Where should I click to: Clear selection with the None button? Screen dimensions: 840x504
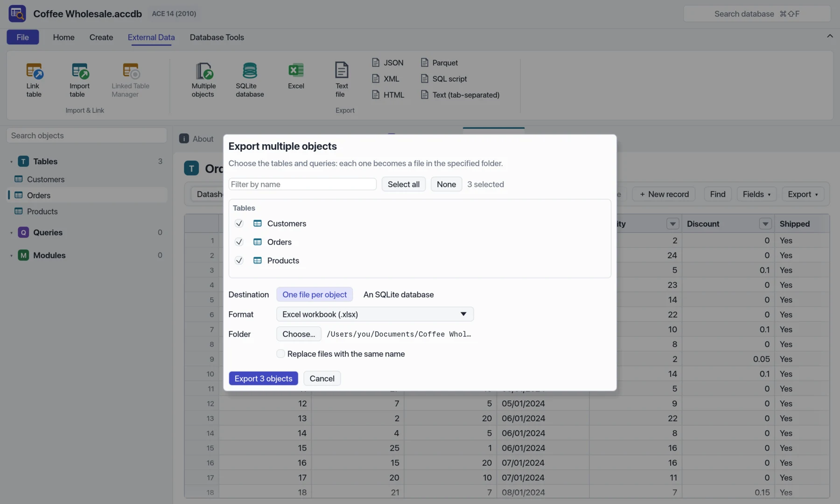(x=446, y=184)
